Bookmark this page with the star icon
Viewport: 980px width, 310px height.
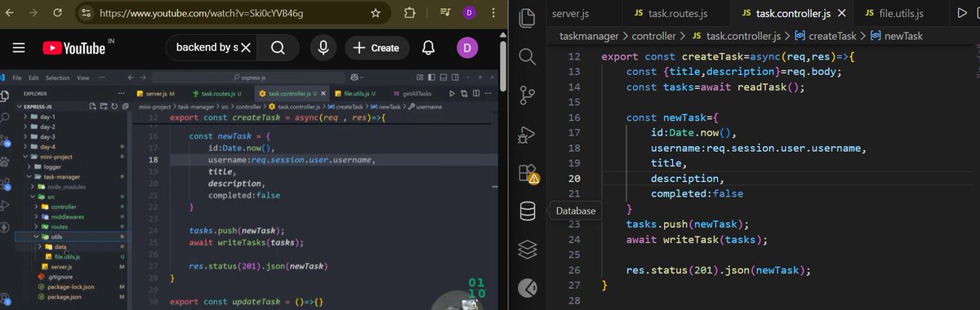pyautogui.click(x=375, y=13)
